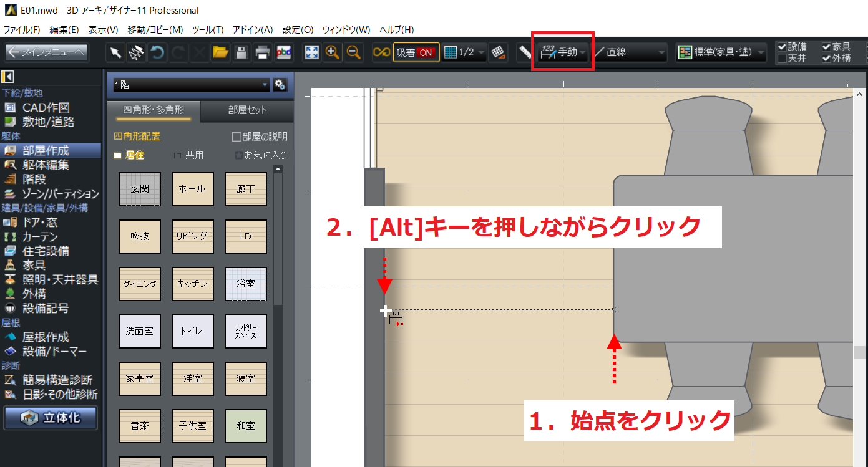Click the fit-to-screen zoom icon
This screenshot has height=467, width=868.
(x=311, y=53)
